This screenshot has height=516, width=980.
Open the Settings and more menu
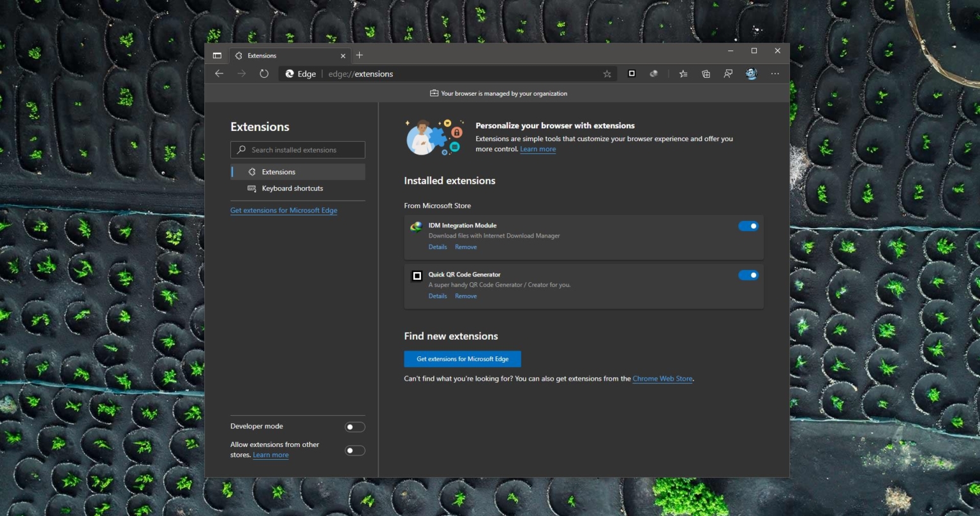click(775, 73)
